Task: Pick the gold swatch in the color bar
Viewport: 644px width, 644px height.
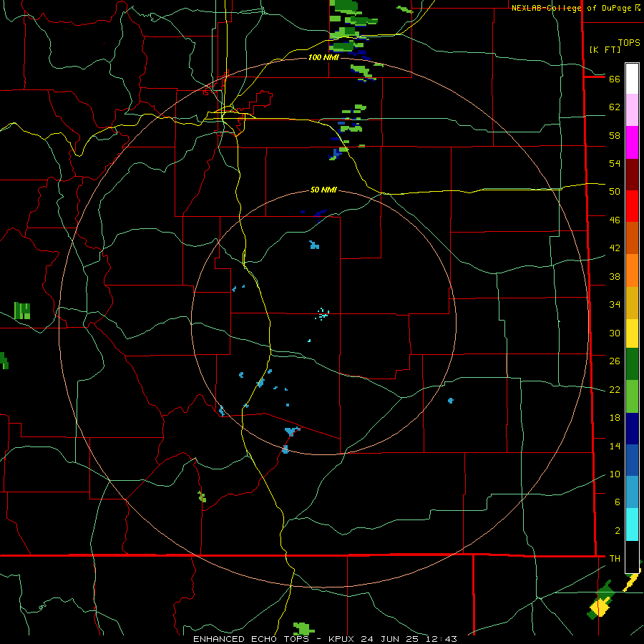Action: [x=632, y=303]
